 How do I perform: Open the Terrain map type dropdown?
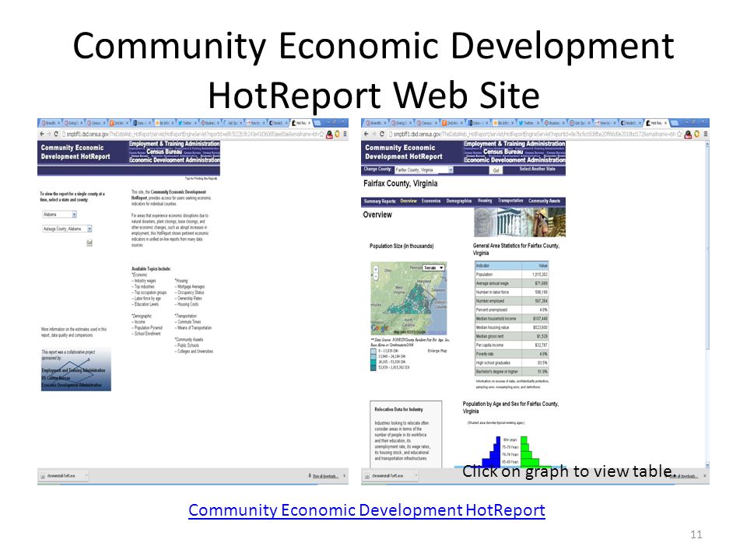click(434, 268)
